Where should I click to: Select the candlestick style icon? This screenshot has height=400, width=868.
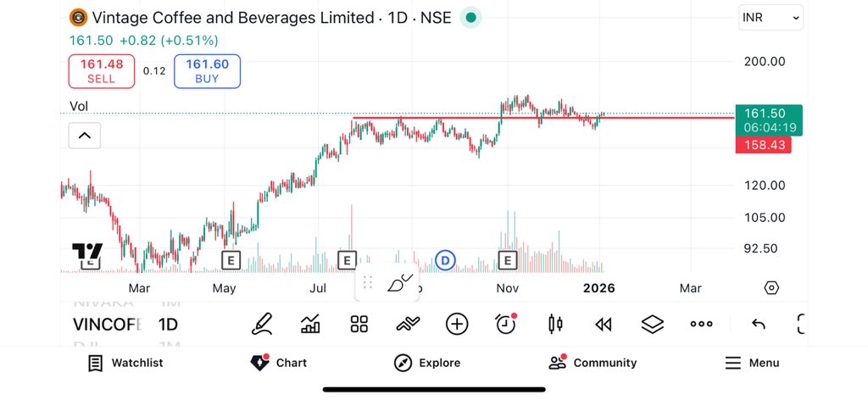[554, 325]
